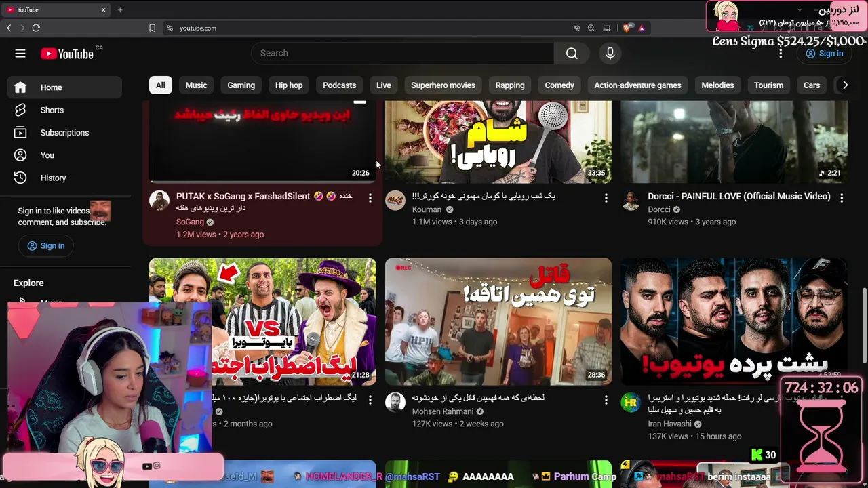868x488 pixels.
Task: Open options for the Mohsen Rahmani video
Action: pos(606,400)
